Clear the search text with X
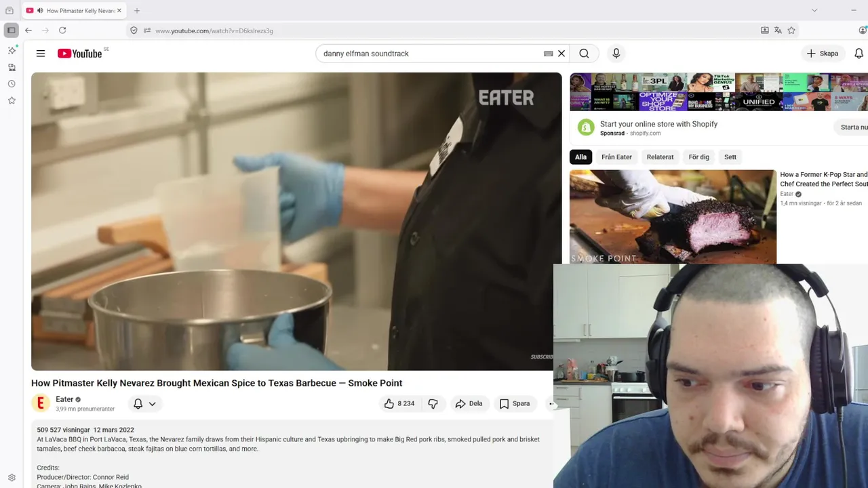Image resolution: width=868 pixels, height=488 pixels. point(561,54)
